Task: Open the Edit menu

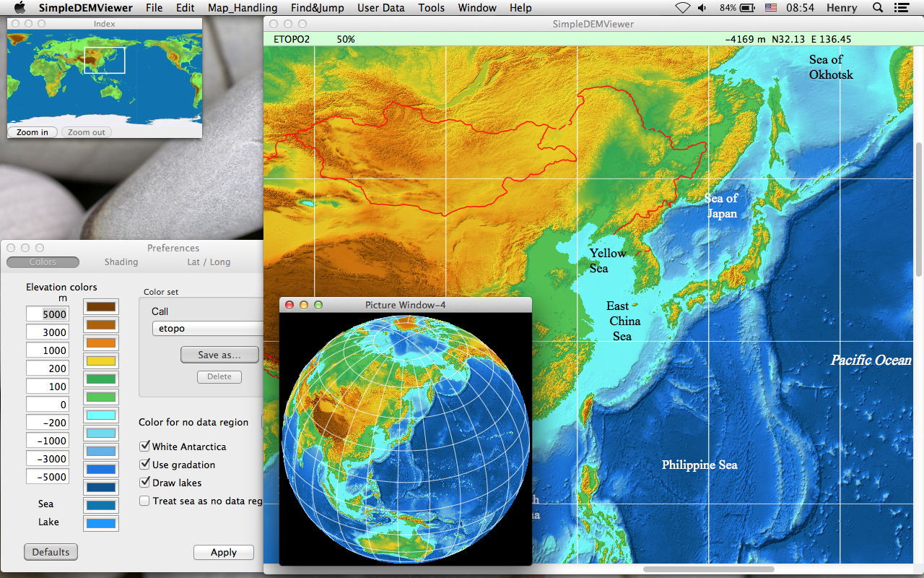Action: pyautogui.click(x=186, y=8)
